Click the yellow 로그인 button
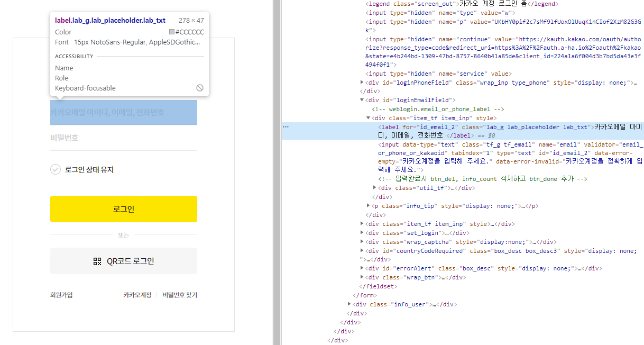This screenshot has width=644, height=345. click(x=124, y=209)
